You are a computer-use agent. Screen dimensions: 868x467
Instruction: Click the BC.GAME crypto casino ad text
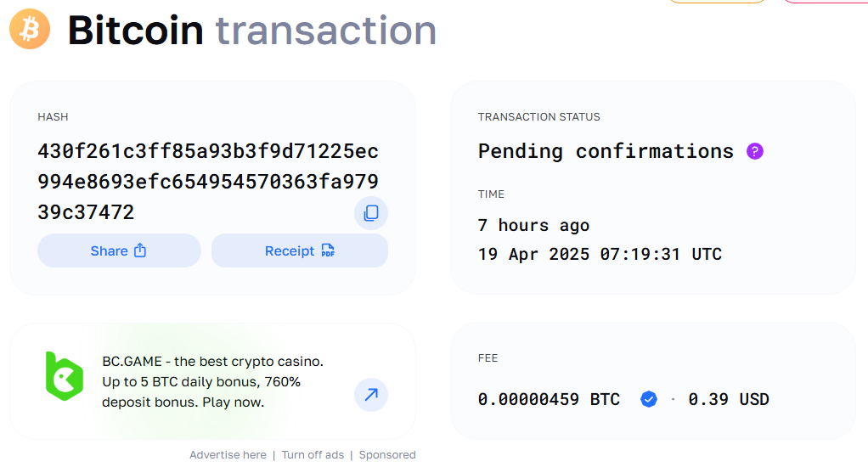tap(212, 382)
